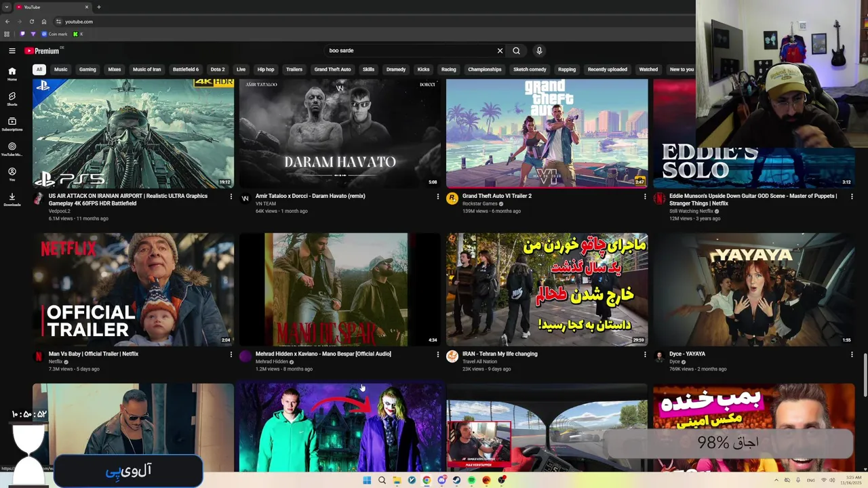The image size is (868, 488).
Task: Select the Music of Iran chip
Action: (147, 69)
